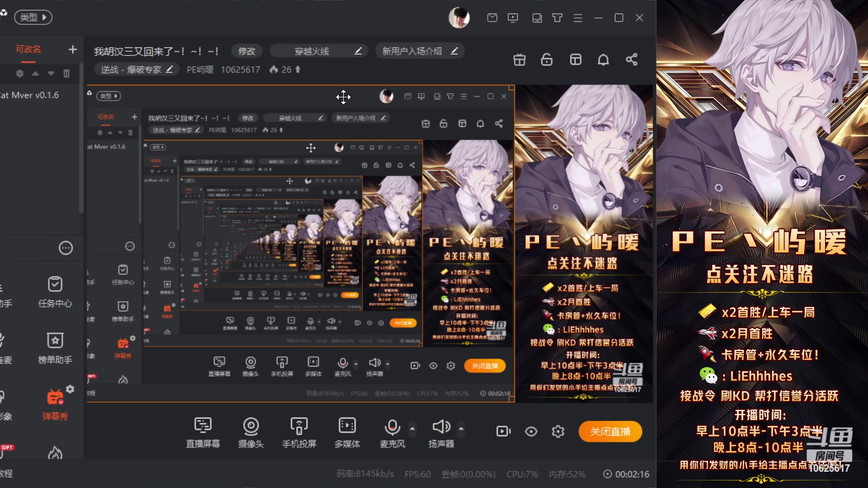The height and width of the screenshot is (488, 868).
Task: Select the 可改名 scene tab
Action: [28, 49]
